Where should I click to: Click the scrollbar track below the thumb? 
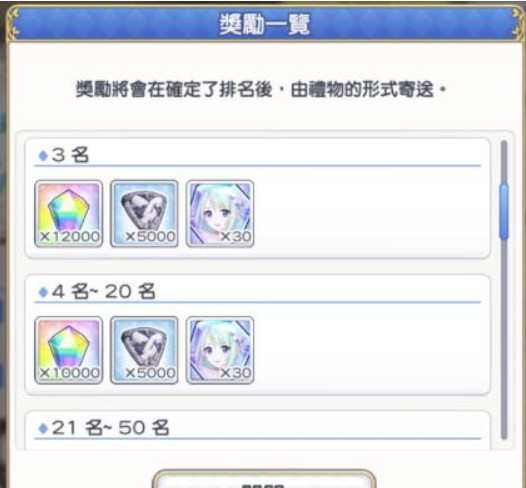click(504, 339)
